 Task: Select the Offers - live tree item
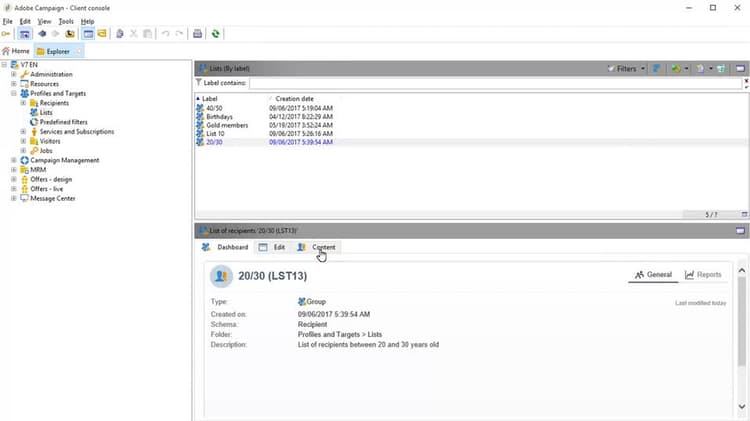(x=46, y=189)
